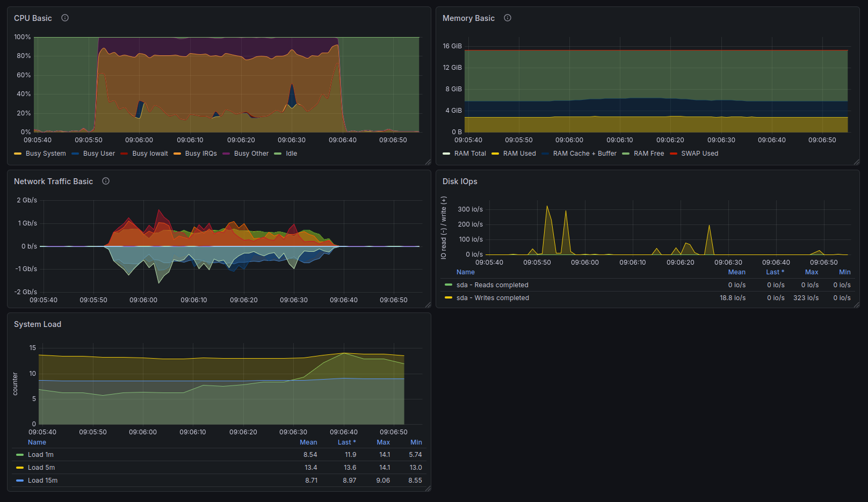Toggle the RAM Free legend series

click(649, 154)
